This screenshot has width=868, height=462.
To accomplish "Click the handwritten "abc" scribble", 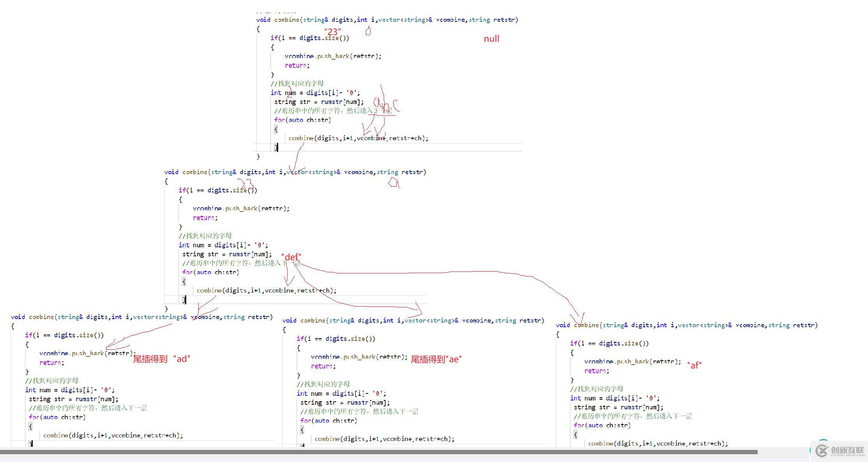I will [386, 104].
